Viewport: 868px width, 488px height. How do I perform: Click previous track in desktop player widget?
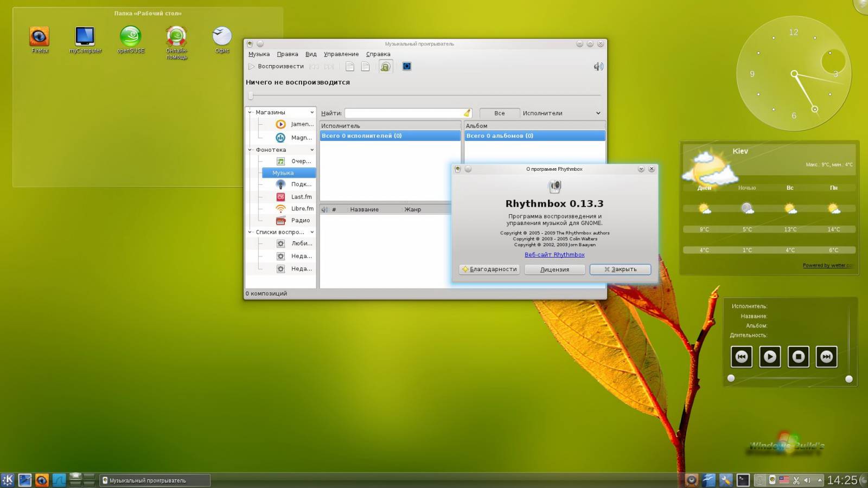click(x=742, y=357)
